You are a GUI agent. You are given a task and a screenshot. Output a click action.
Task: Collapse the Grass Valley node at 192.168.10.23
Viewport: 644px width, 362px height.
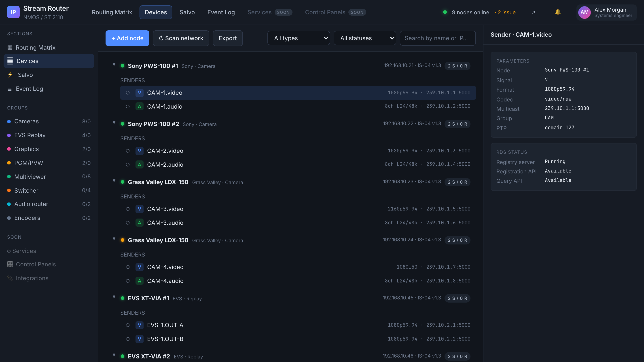(x=114, y=181)
